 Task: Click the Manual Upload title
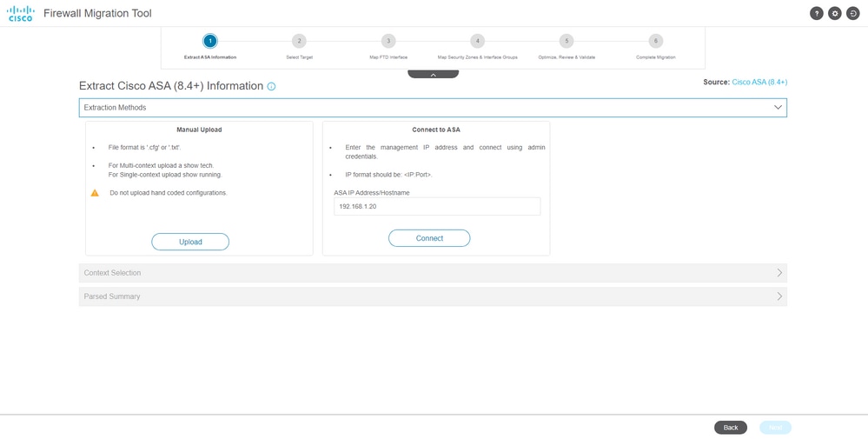click(x=199, y=130)
